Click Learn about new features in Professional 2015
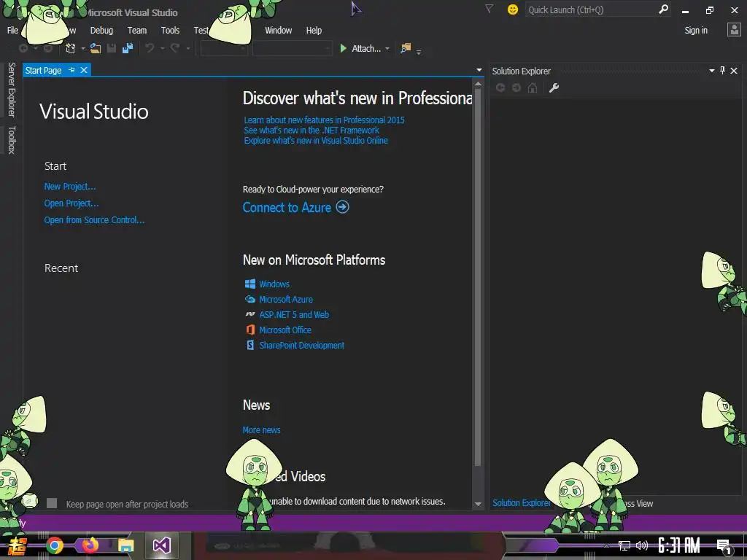Screen dimensions: 747x560 coord(324,120)
